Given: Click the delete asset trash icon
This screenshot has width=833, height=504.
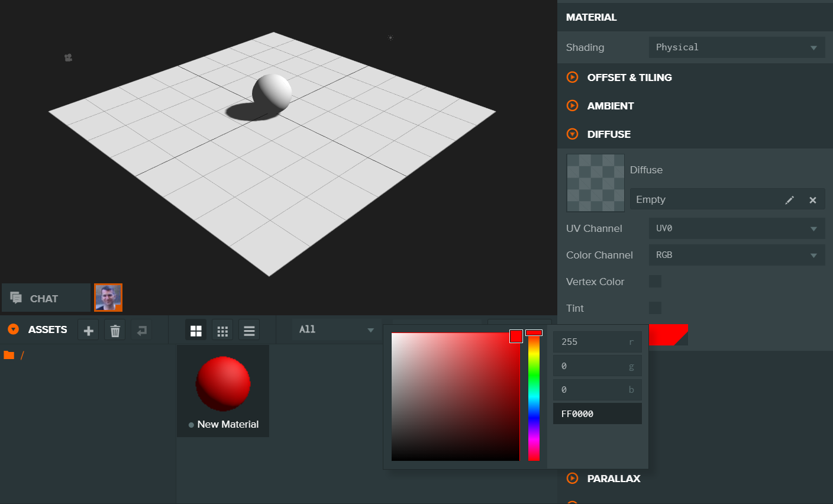Looking at the screenshot, I should [x=115, y=330].
